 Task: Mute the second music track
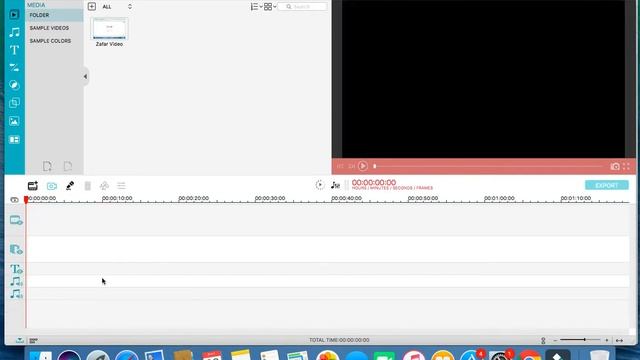tap(16, 294)
